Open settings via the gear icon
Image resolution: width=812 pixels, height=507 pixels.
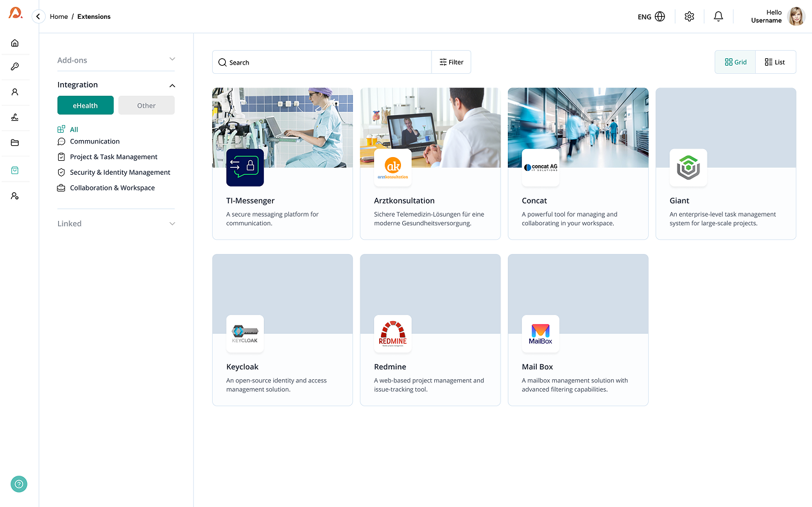(x=689, y=17)
